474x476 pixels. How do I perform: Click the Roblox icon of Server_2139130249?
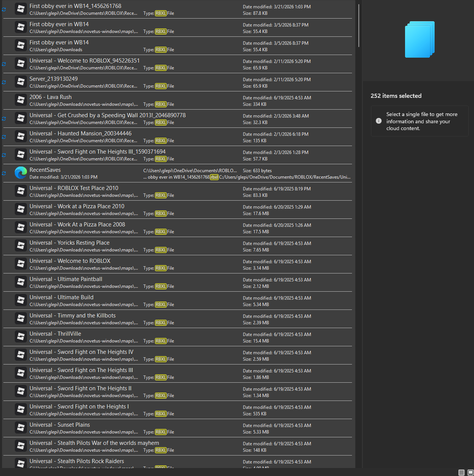(21, 82)
